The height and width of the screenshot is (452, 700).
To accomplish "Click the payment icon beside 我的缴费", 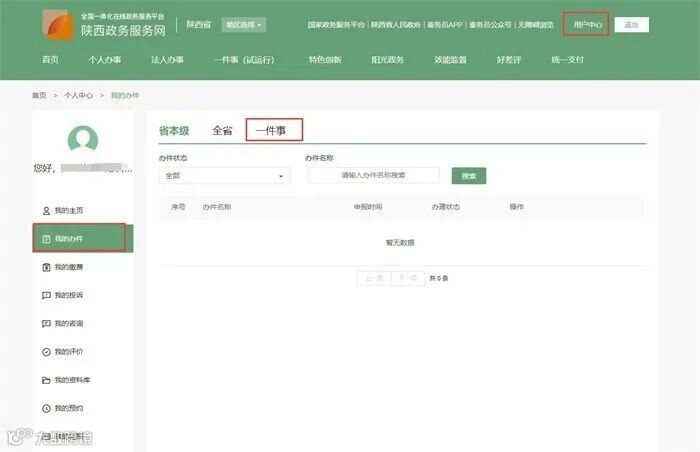I will coord(46,267).
